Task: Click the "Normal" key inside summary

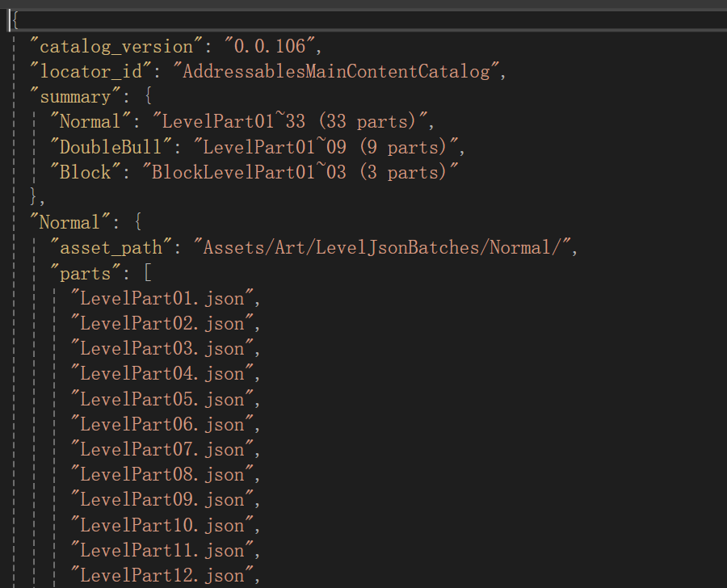Action: click(x=90, y=121)
